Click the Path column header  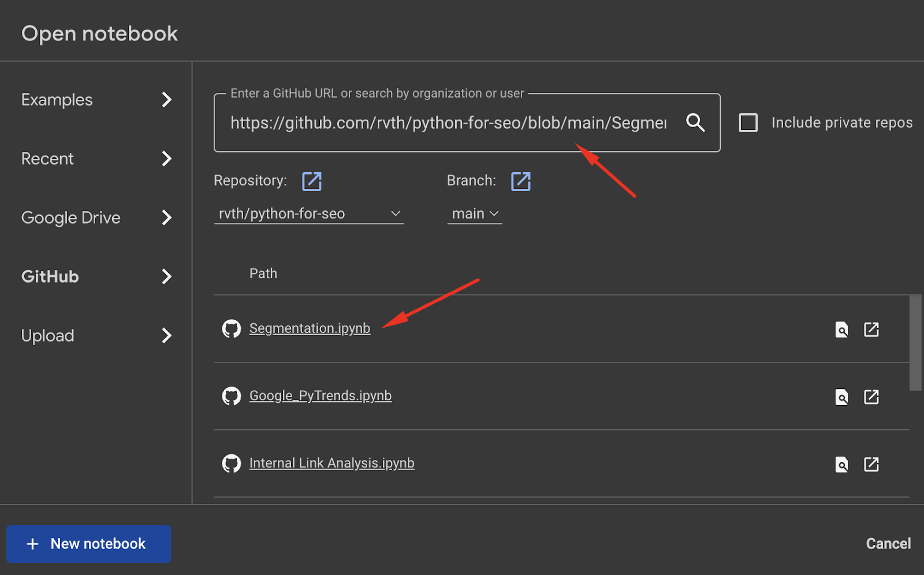tap(263, 273)
